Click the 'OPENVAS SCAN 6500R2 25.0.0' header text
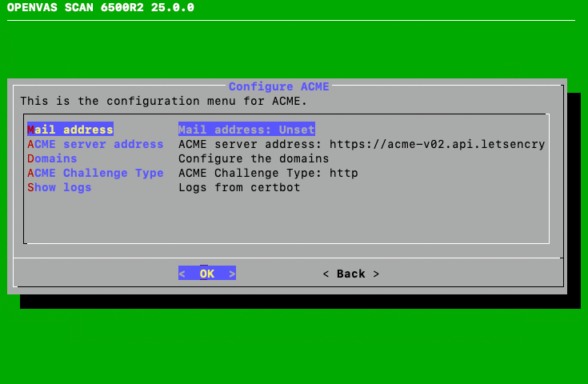 coord(101,7)
